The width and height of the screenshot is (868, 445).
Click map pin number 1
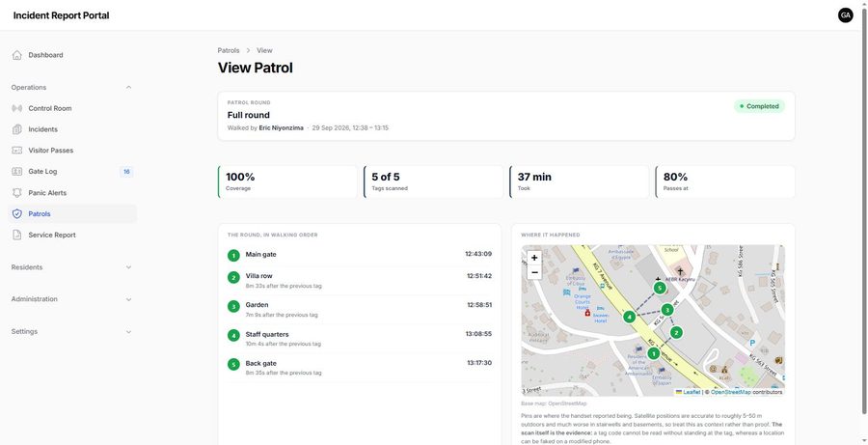(x=653, y=353)
